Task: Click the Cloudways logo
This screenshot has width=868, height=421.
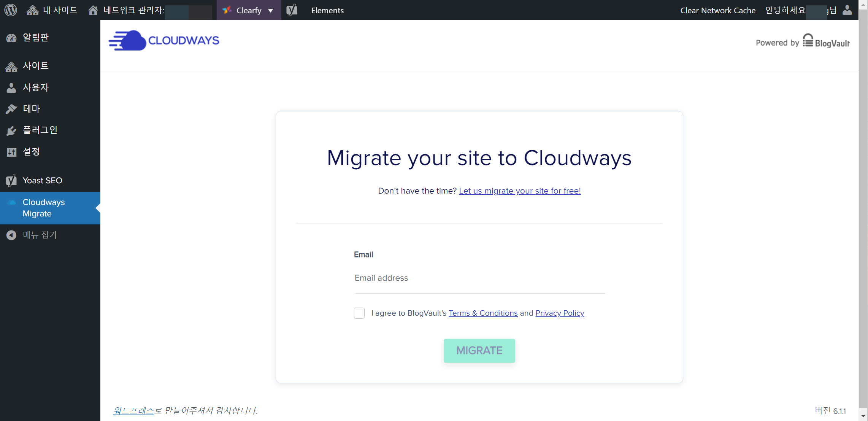Action: tap(164, 40)
